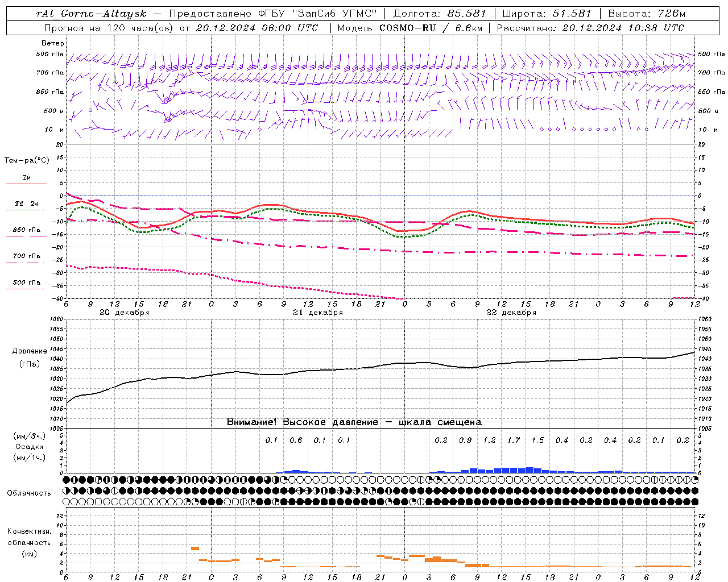Select the precipitation value 1.2
The image size is (728, 582).
[x=489, y=440]
